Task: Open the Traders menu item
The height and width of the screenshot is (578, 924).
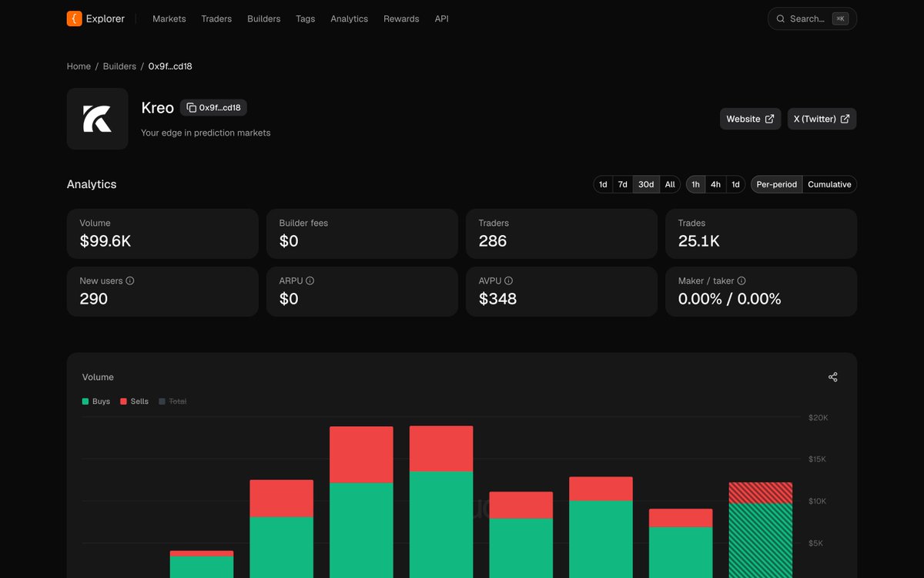Action: [x=216, y=18]
